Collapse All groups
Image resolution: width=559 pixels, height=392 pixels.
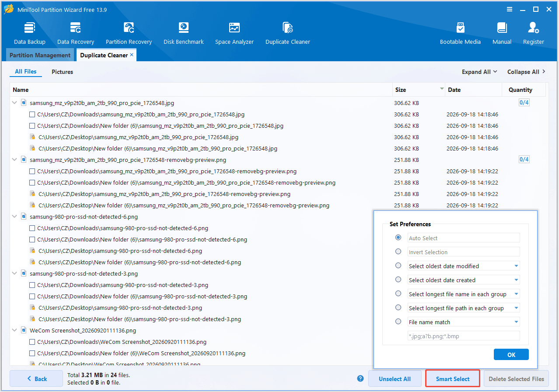(x=526, y=72)
